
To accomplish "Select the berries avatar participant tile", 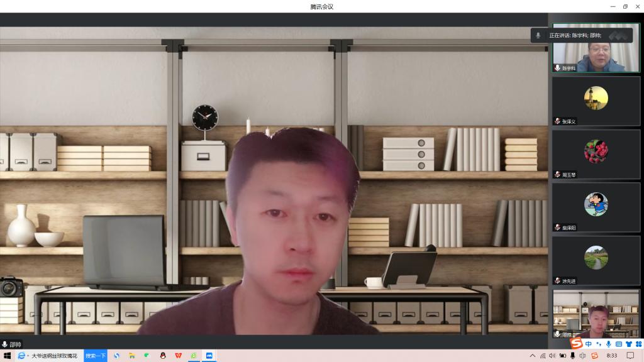I will coord(596,151).
